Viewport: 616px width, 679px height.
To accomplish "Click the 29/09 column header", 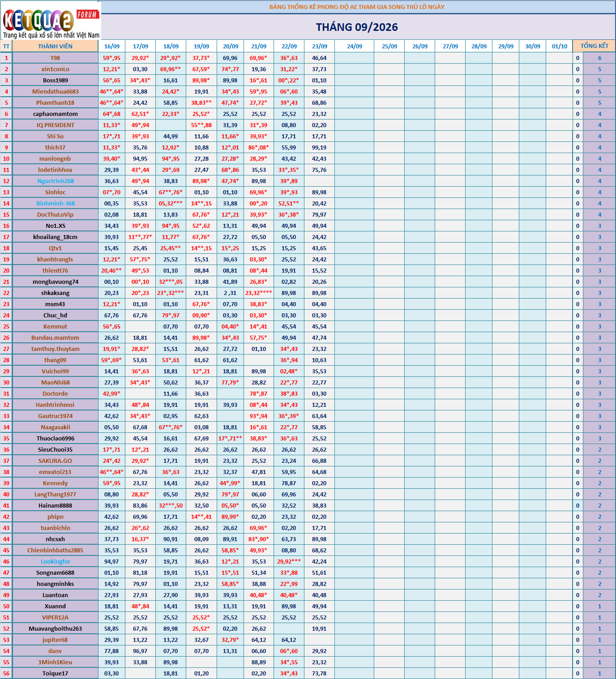I will coord(506,46).
